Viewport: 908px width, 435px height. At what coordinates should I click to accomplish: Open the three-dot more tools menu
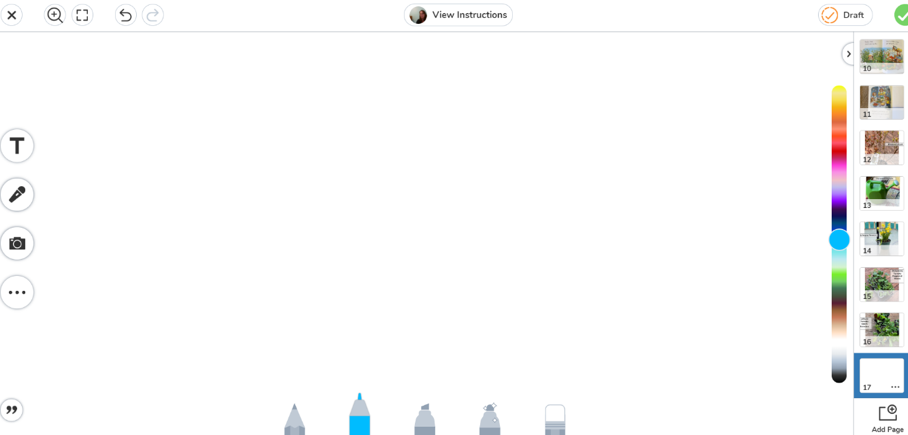tap(17, 293)
